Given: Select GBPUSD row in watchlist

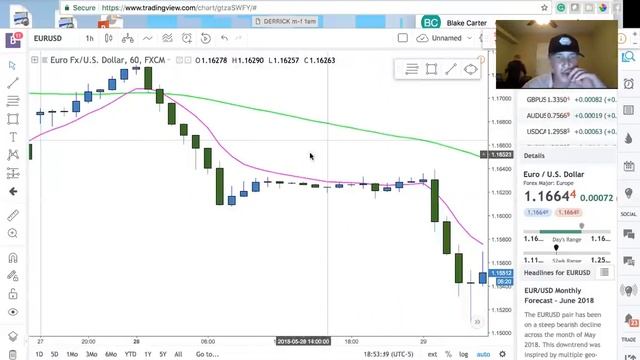Looking at the screenshot, I should click(x=568, y=100).
